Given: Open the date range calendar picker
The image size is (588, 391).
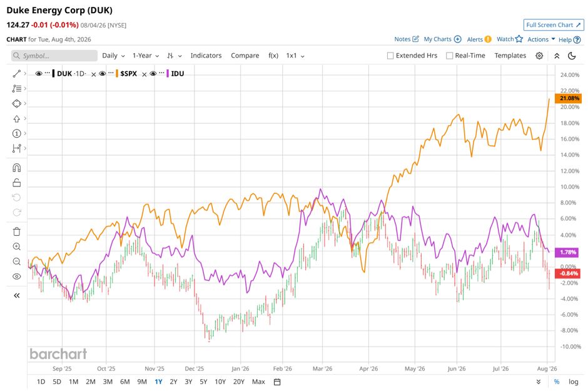Looking at the screenshot, I should coord(277,382).
